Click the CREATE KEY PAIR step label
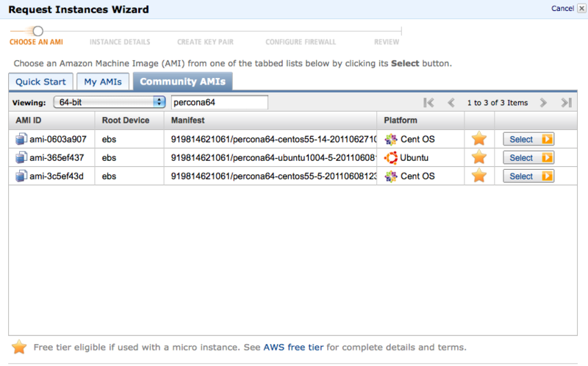The height and width of the screenshot is (366, 588). point(206,42)
